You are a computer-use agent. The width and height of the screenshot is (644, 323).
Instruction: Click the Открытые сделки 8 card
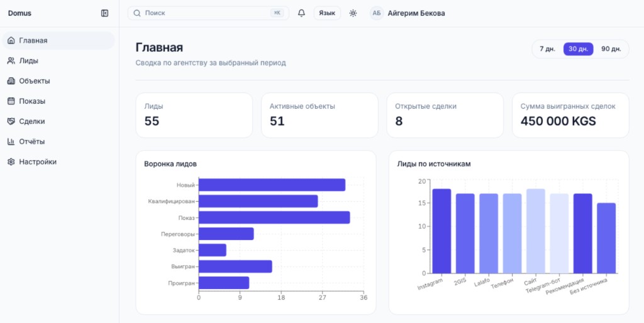(x=445, y=116)
